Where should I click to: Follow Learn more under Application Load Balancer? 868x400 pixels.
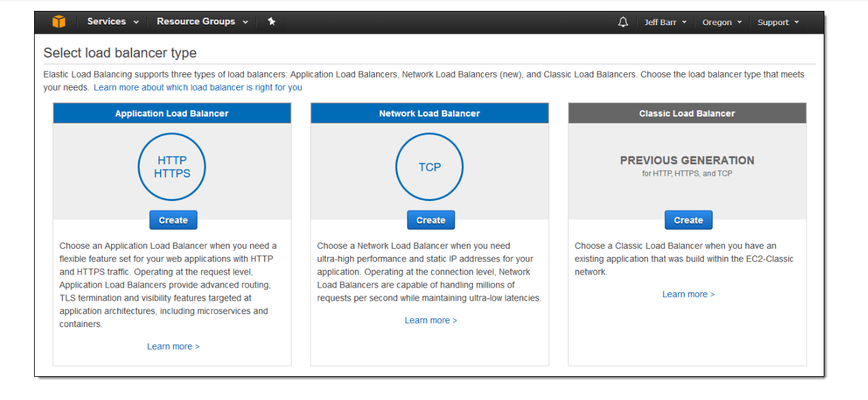[x=173, y=346]
